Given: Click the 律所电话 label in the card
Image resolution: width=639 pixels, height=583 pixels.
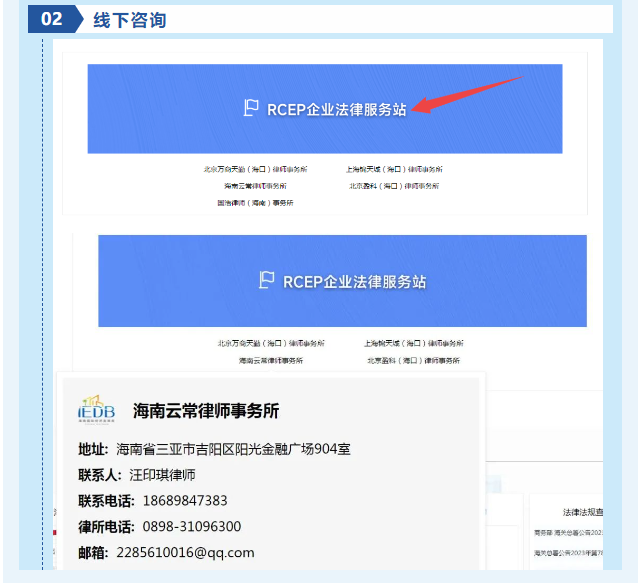Looking at the screenshot, I should 106,527.
